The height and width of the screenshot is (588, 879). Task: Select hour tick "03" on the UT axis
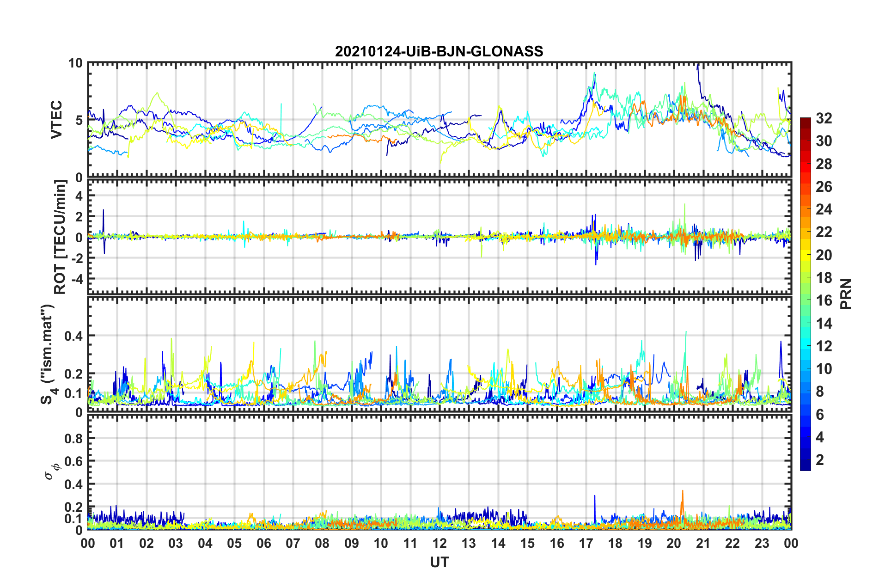[176, 543]
